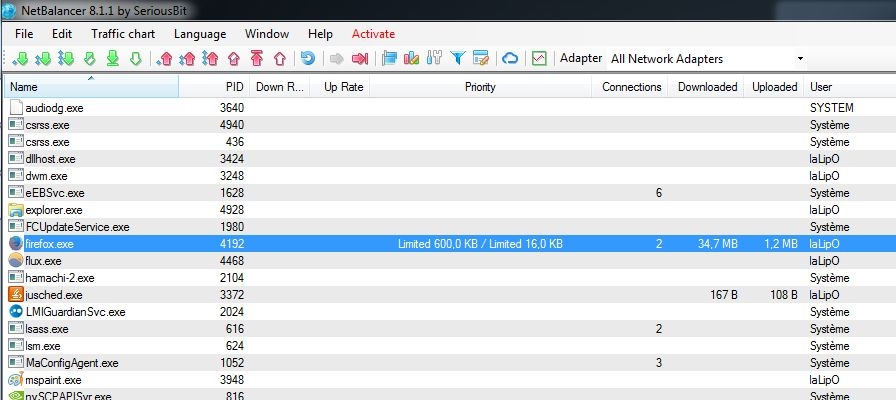
Task: Click the Java icon beside jusched.exe
Action: [x=16, y=295]
